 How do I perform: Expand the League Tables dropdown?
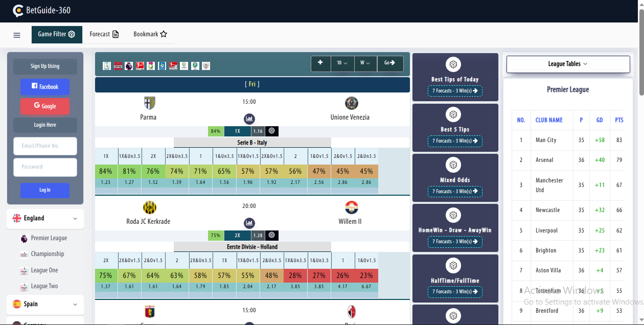click(568, 64)
